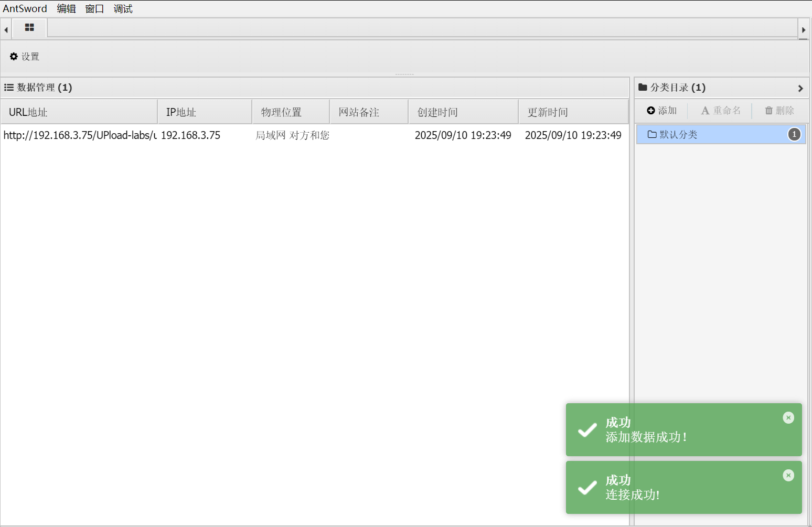Collapse the 分类目录 panel with the chevron

coord(800,88)
